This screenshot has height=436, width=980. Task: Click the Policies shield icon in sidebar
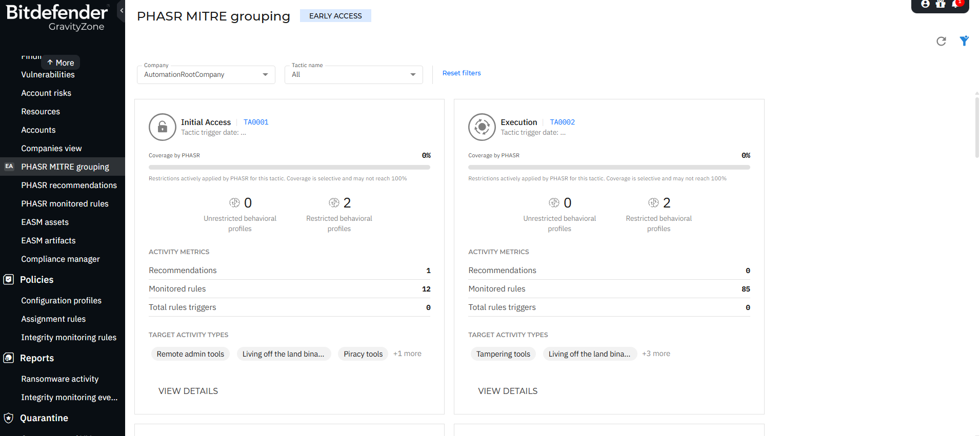coord(9,280)
